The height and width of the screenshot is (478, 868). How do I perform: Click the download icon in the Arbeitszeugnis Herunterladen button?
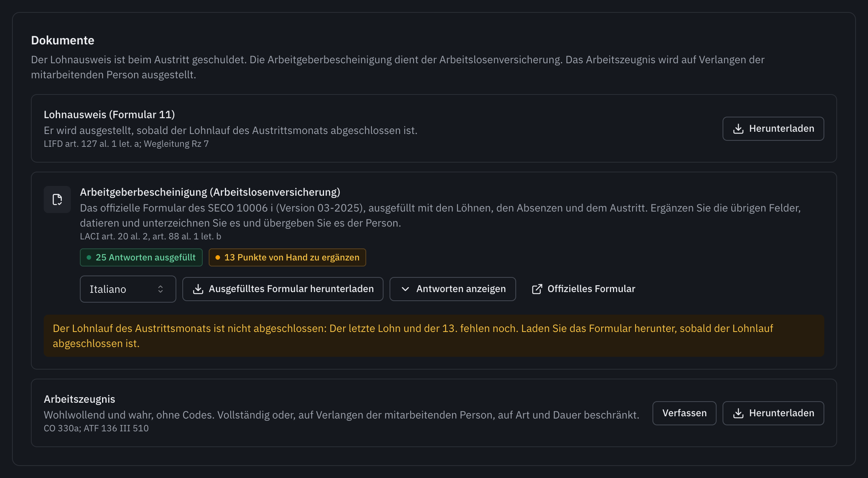738,413
